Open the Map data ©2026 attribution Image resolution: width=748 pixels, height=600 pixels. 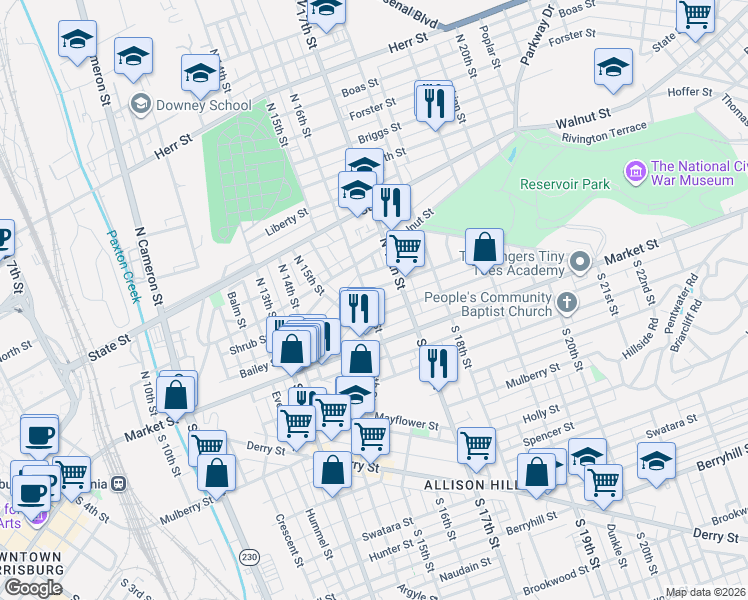coord(705,593)
